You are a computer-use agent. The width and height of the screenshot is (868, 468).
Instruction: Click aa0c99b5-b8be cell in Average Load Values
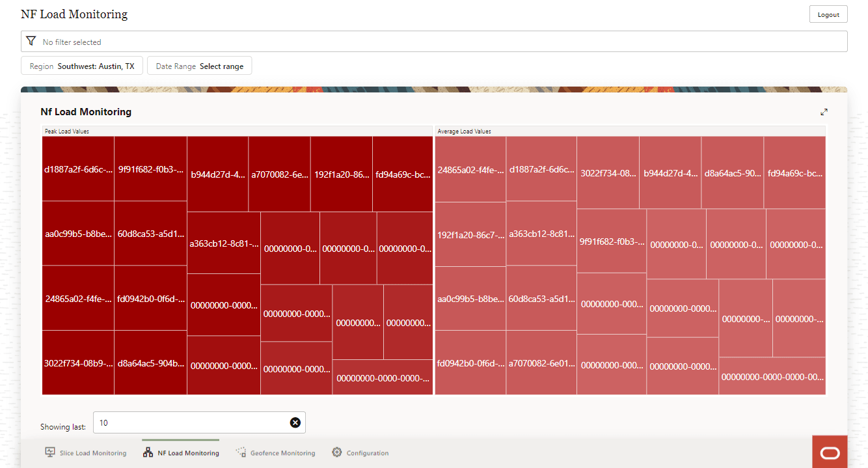pos(470,299)
